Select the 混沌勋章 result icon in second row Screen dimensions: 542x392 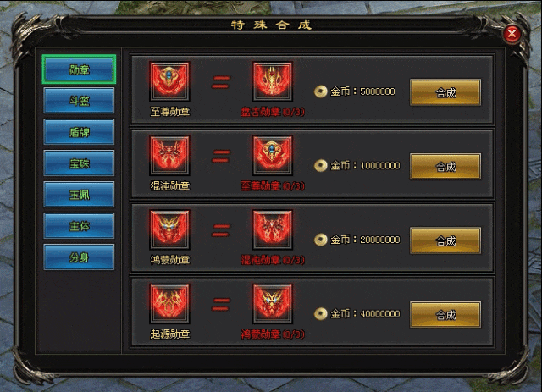point(169,156)
